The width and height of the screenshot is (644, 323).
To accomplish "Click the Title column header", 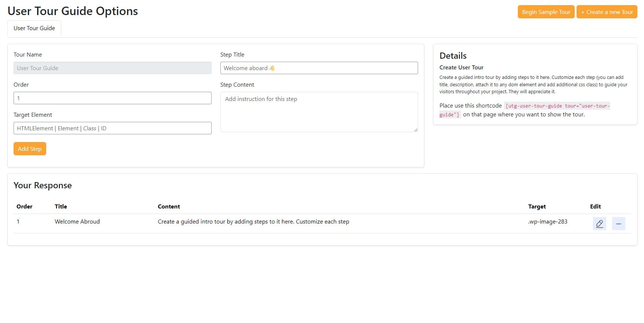I will (61, 207).
